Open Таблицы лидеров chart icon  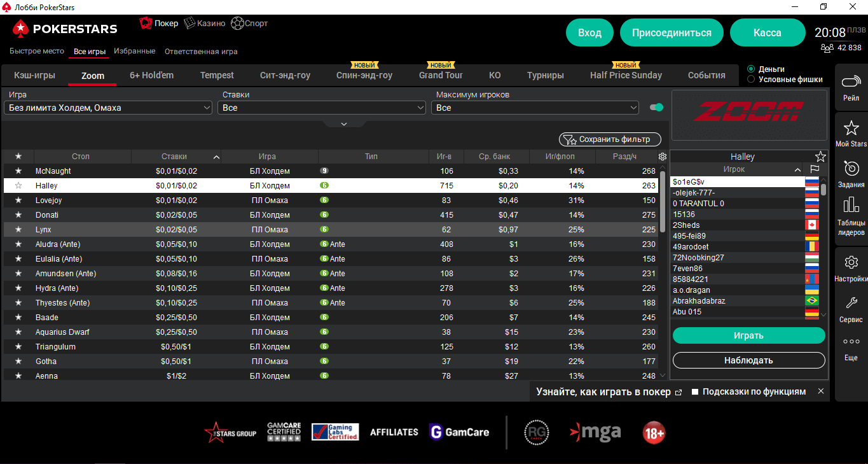pyautogui.click(x=851, y=206)
